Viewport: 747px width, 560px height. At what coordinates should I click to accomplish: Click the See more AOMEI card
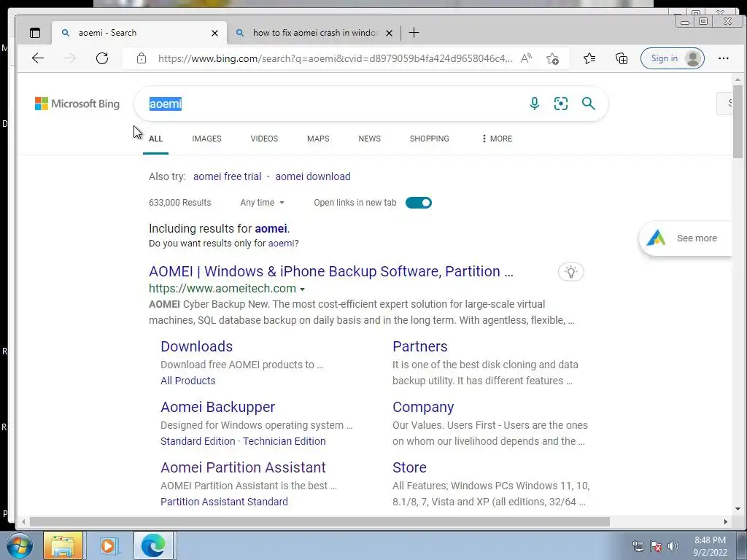(x=685, y=238)
